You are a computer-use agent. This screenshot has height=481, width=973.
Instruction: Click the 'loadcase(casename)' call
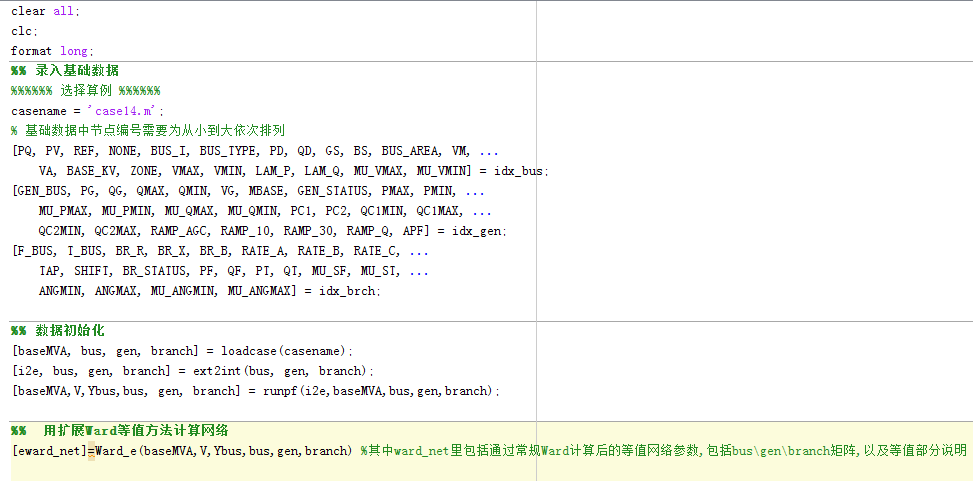tap(286, 351)
